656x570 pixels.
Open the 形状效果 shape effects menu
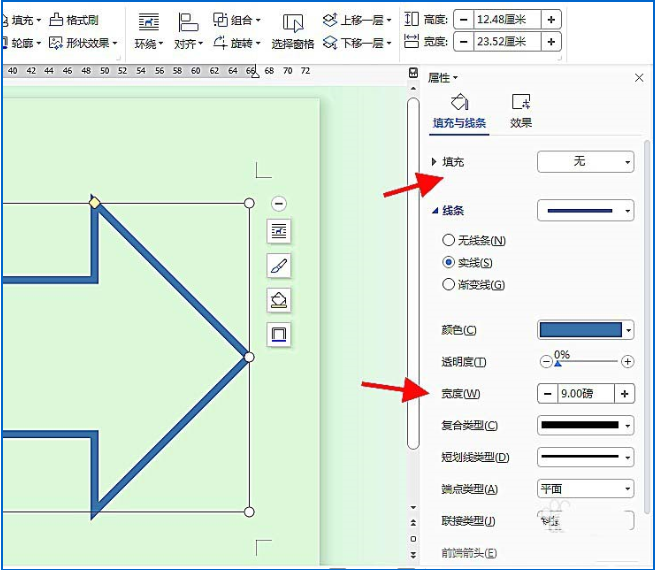83,43
